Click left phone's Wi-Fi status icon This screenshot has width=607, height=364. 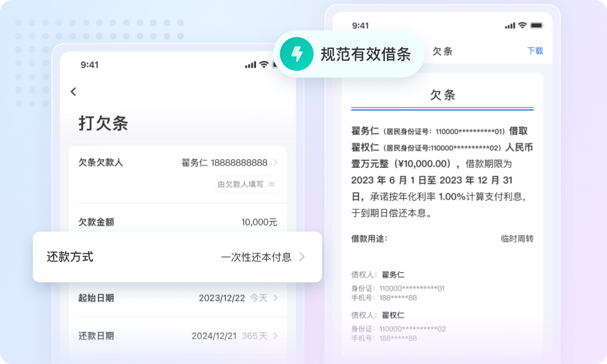click(264, 65)
